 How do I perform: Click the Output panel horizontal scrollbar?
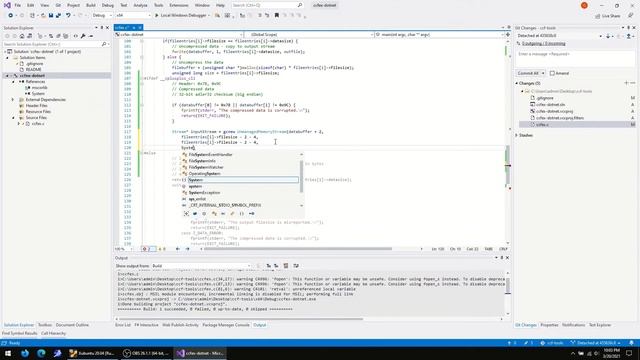pyautogui.click(x=240, y=319)
